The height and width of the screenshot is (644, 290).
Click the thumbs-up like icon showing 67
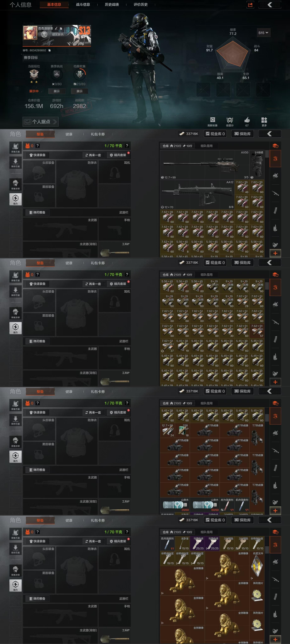point(247,121)
